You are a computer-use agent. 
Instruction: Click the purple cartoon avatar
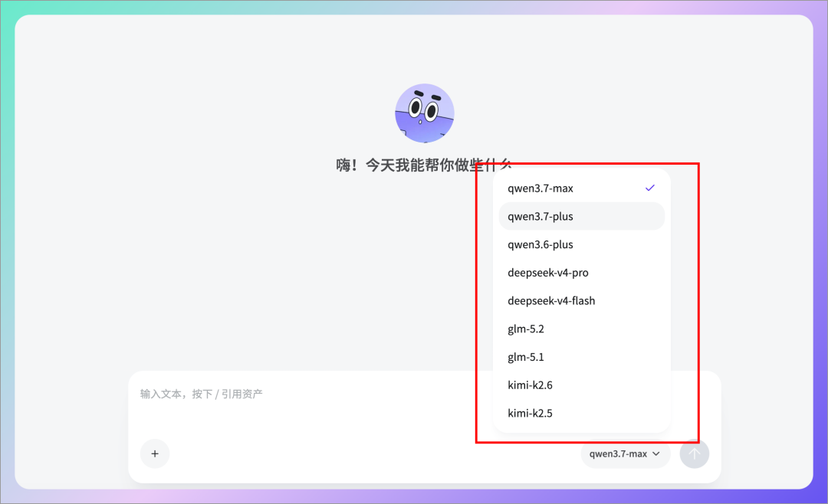425,113
